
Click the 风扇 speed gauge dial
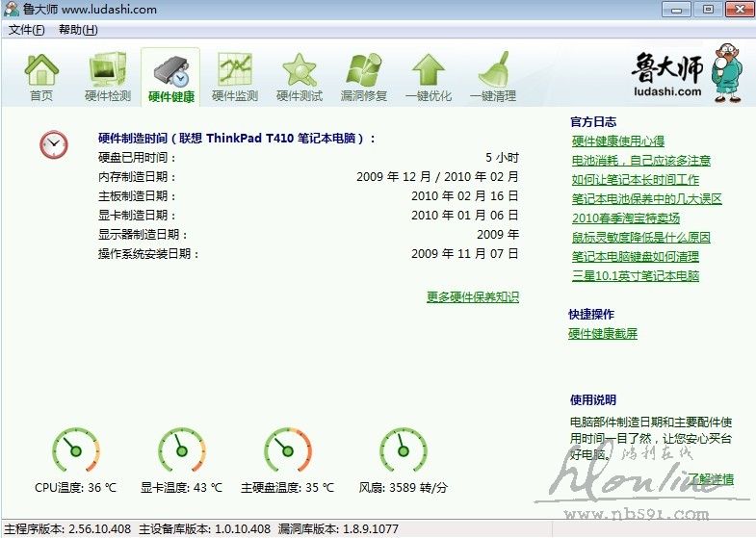click(404, 449)
